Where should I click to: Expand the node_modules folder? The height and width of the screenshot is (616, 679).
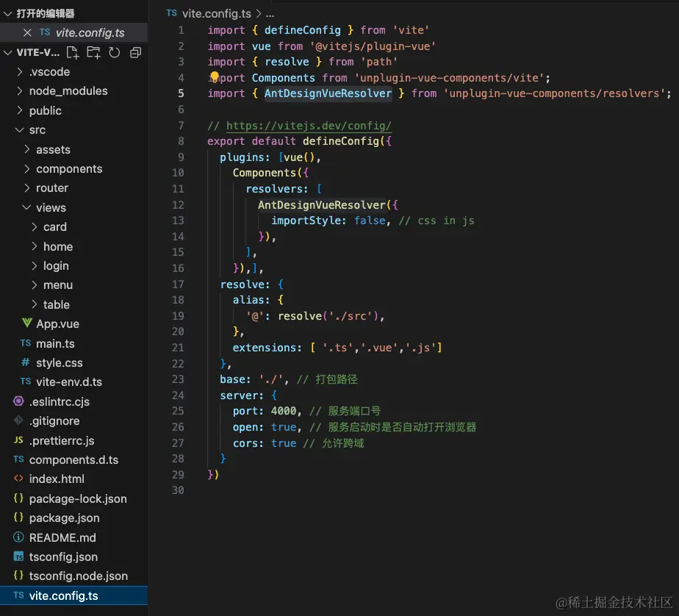point(20,90)
